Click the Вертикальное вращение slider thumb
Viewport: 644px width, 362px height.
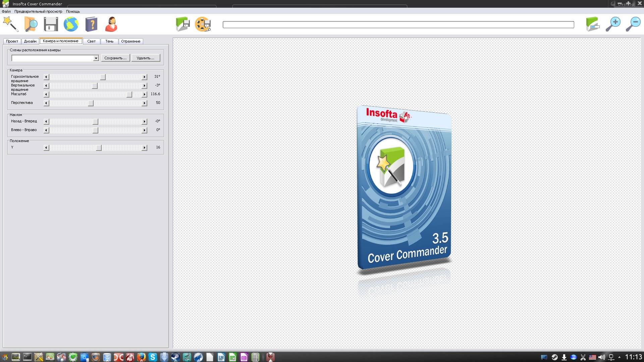pos(95,86)
